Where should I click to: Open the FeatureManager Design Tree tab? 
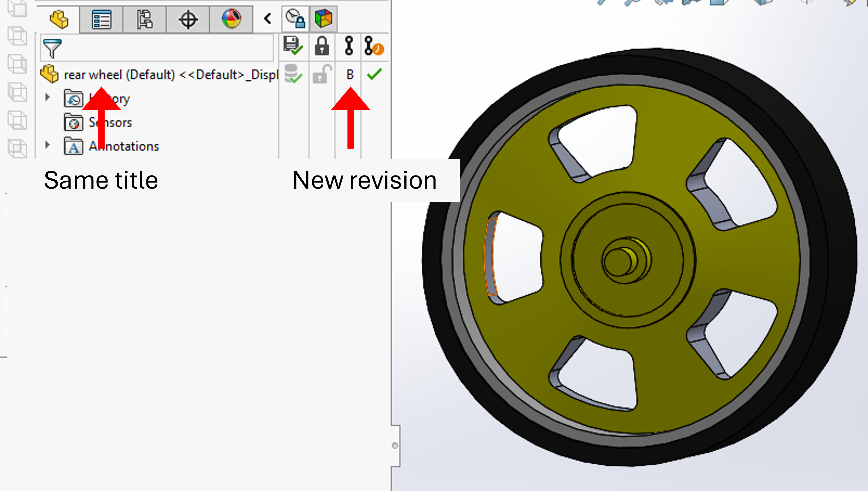tap(59, 19)
